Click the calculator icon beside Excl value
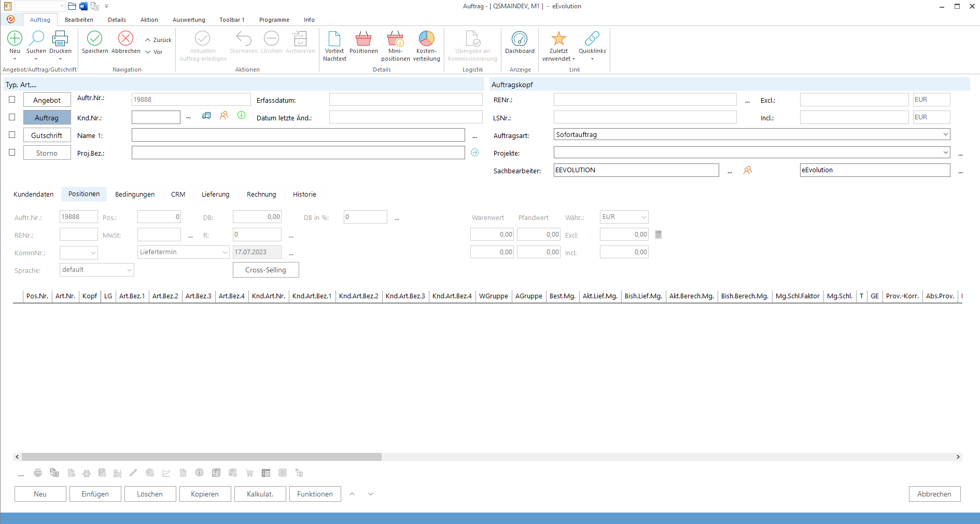 click(x=659, y=235)
